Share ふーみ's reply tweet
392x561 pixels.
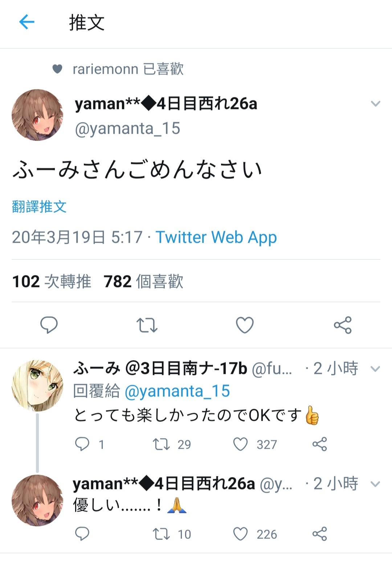320,444
